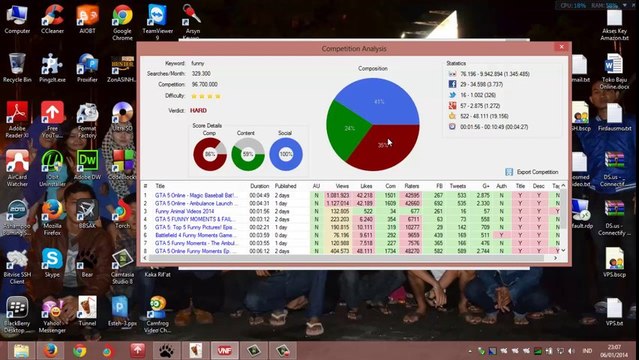Open the Format Factory desktop icon
The height and width of the screenshot is (360, 639).
tap(87, 120)
